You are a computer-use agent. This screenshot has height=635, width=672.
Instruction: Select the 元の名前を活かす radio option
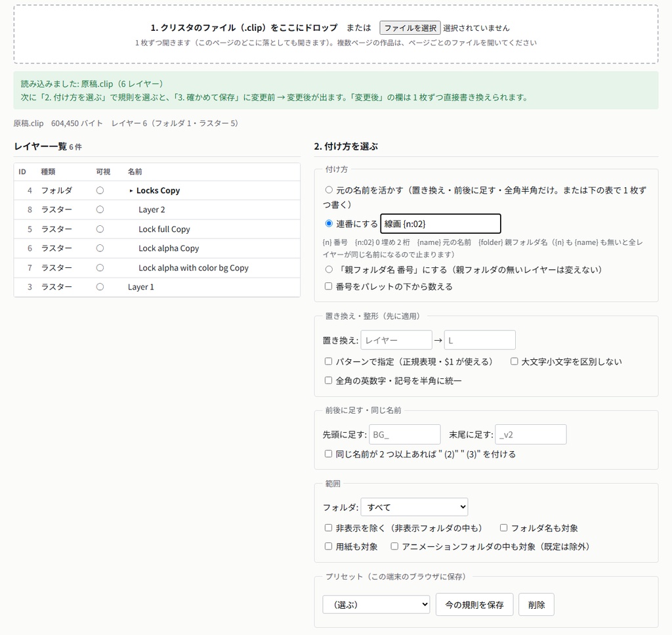pyautogui.click(x=329, y=190)
